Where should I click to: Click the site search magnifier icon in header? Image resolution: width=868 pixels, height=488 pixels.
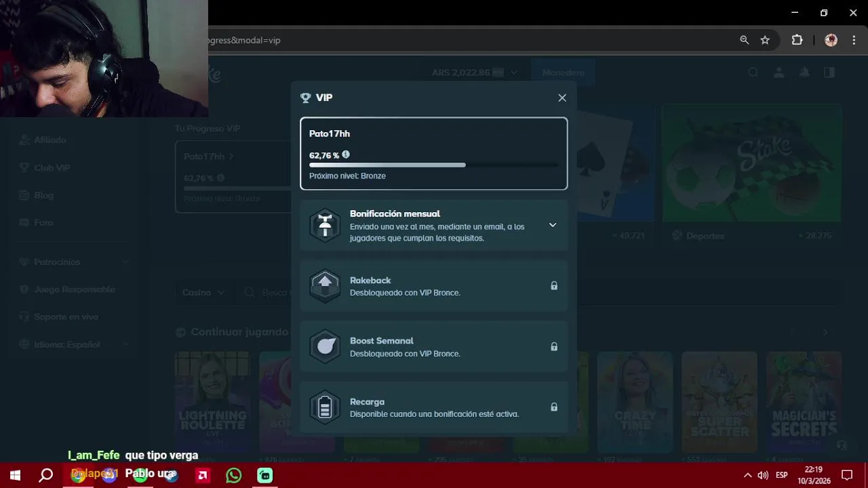coord(753,73)
